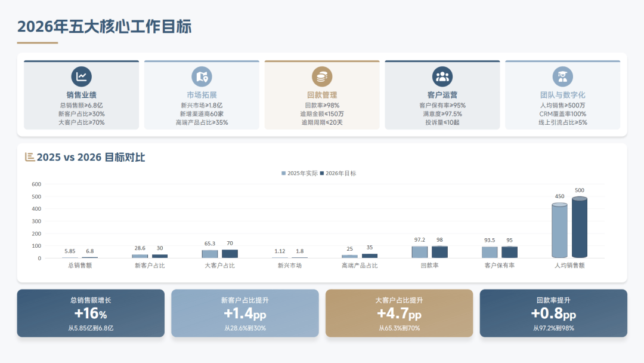Screen dimensions: 644x363
Task: Click the 450 bar for 人均销售额
Action: click(559, 231)
